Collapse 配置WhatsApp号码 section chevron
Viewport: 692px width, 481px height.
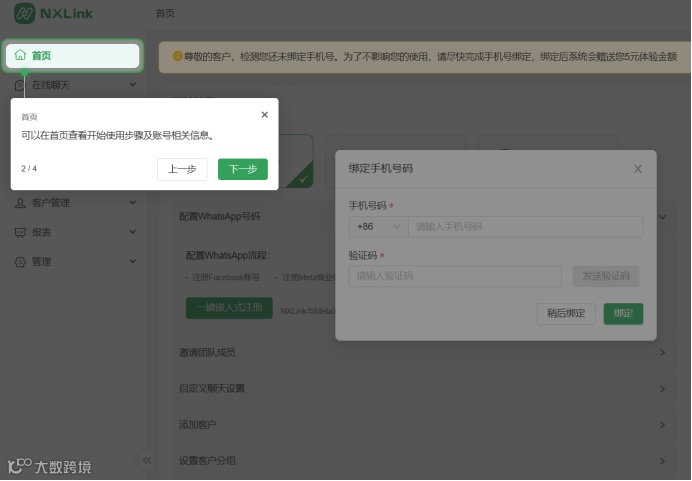[662, 217]
